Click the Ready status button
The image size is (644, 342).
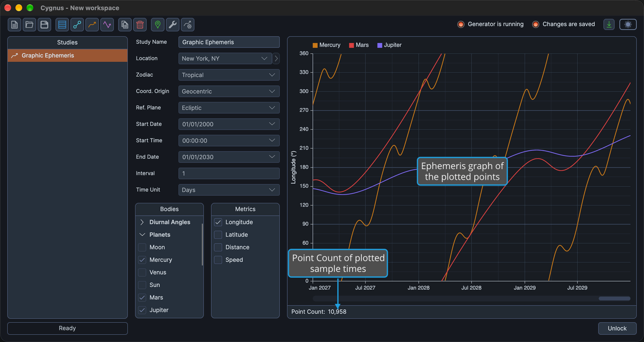pyautogui.click(x=68, y=328)
